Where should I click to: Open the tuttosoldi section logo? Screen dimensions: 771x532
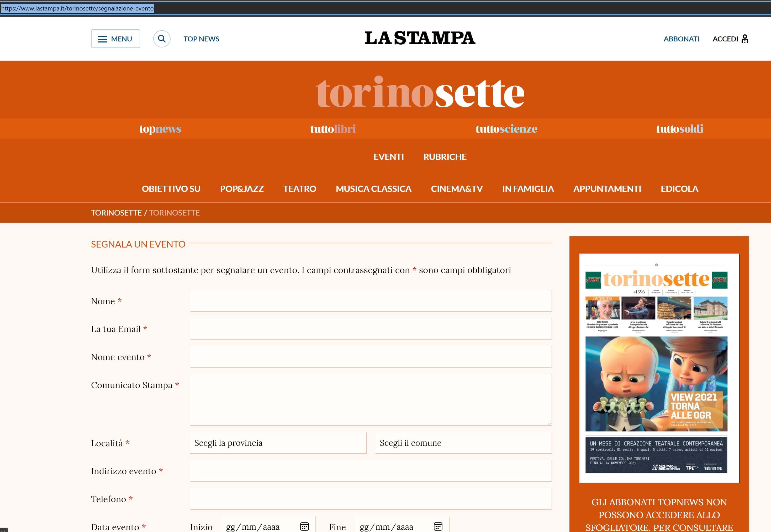click(x=679, y=129)
